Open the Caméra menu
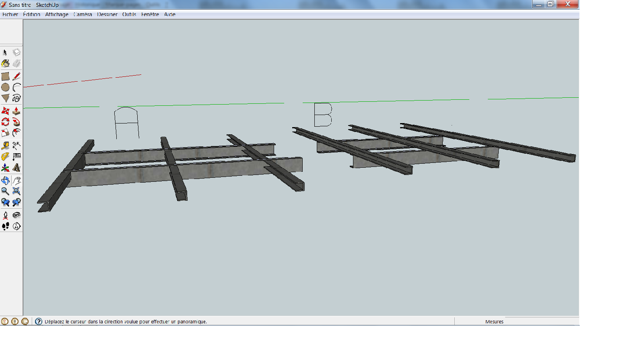The width and height of the screenshot is (644, 362). [83, 14]
